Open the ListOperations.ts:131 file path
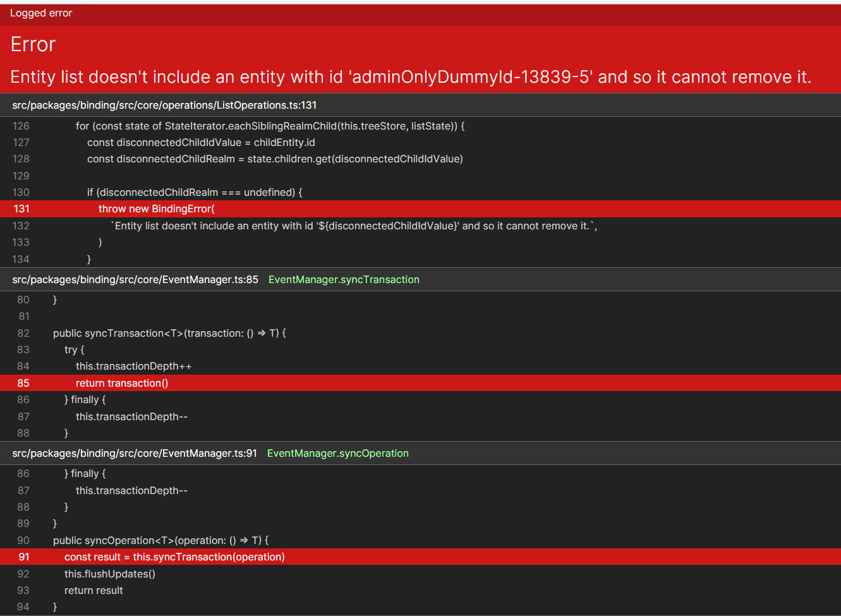This screenshot has width=841, height=616. pyautogui.click(x=164, y=105)
